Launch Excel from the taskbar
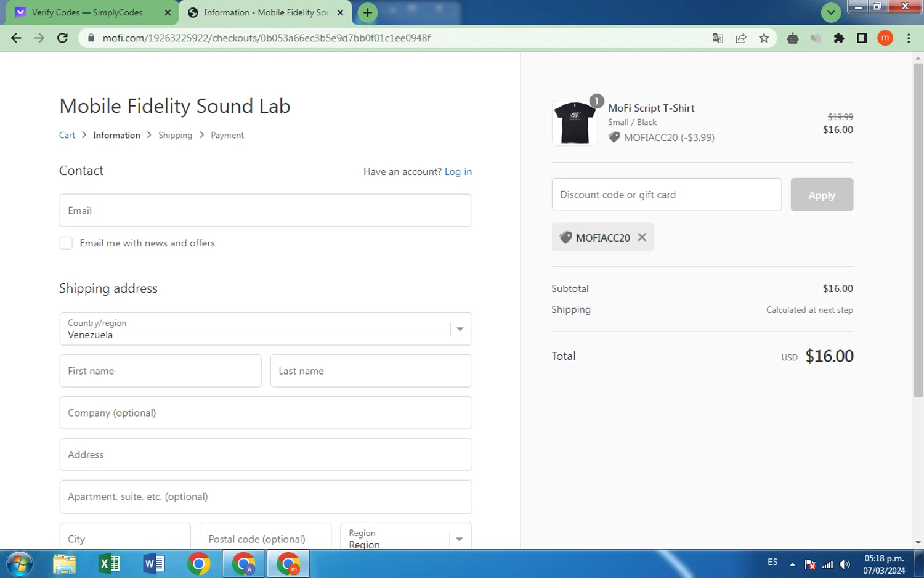Image resolution: width=924 pixels, height=578 pixels. coord(109,564)
